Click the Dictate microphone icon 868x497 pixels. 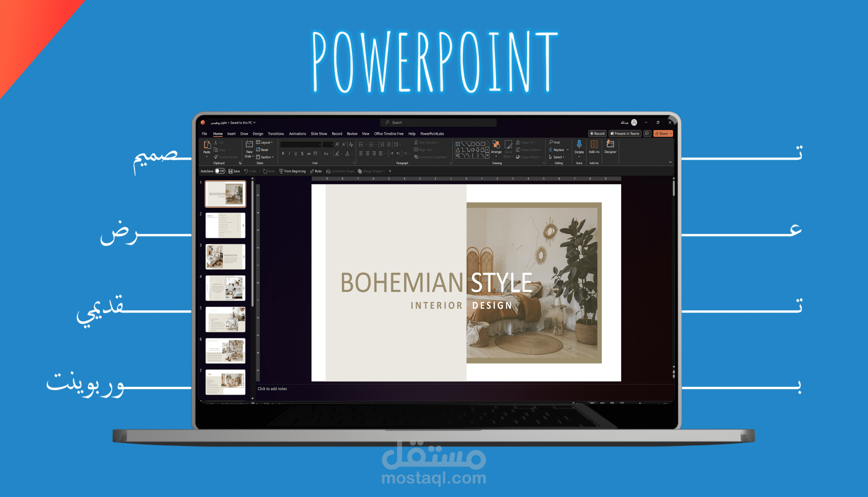579,144
